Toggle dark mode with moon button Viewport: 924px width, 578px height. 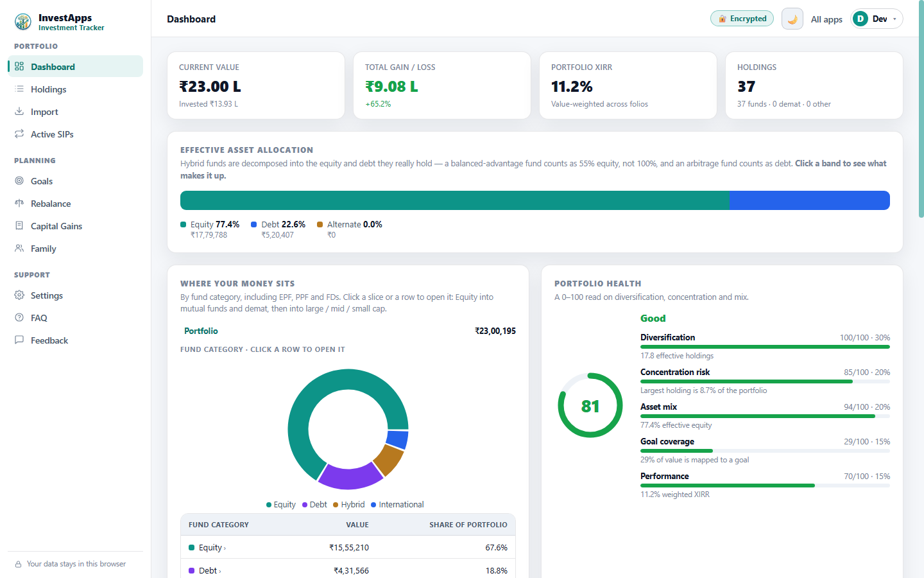[792, 19]
